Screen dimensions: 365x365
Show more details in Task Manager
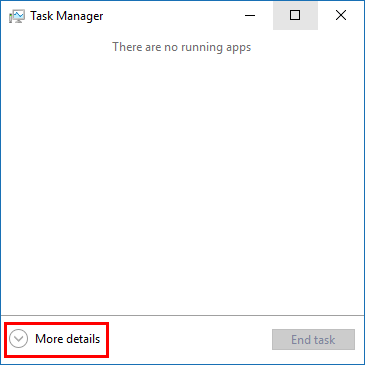click(x=55, y=339)
